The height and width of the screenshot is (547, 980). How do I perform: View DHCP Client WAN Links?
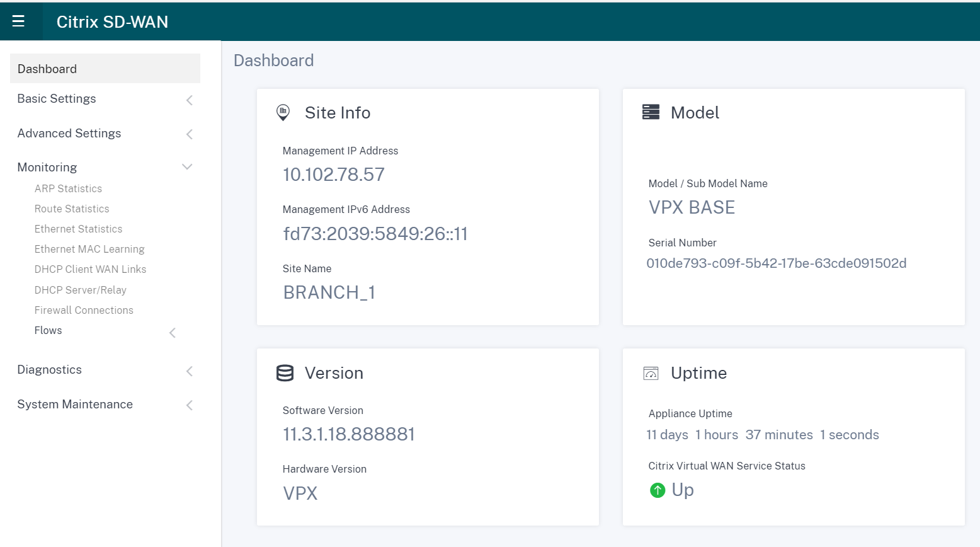point(91,269)
